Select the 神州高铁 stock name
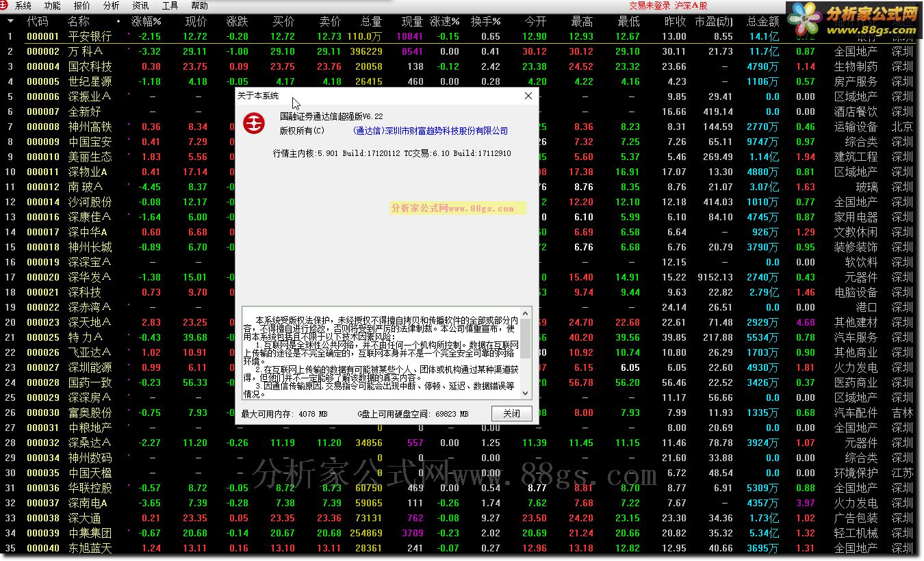The image size is (924, 561). point(90,127)
